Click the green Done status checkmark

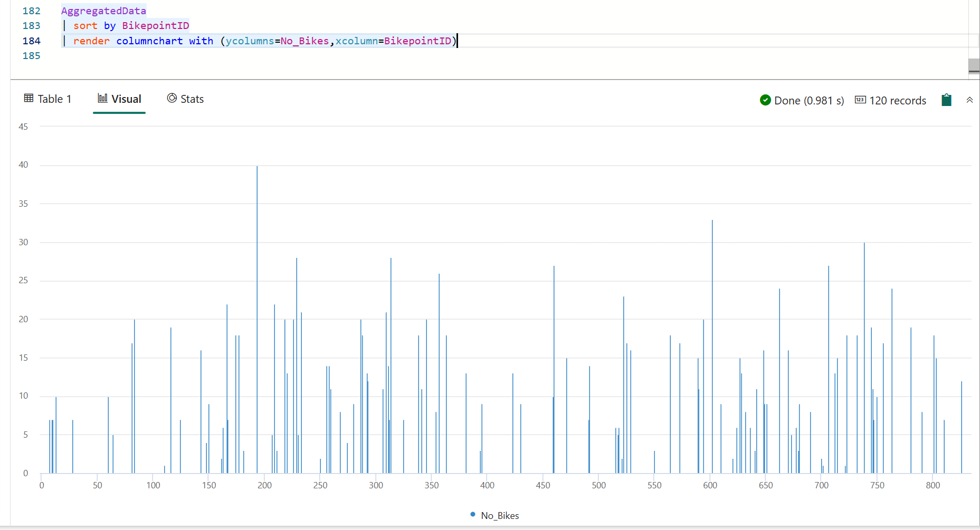click(x=765, y=100)
